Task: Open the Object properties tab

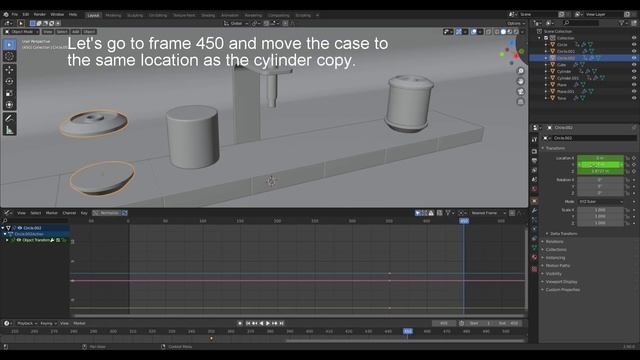Action: tap(534, 201)
